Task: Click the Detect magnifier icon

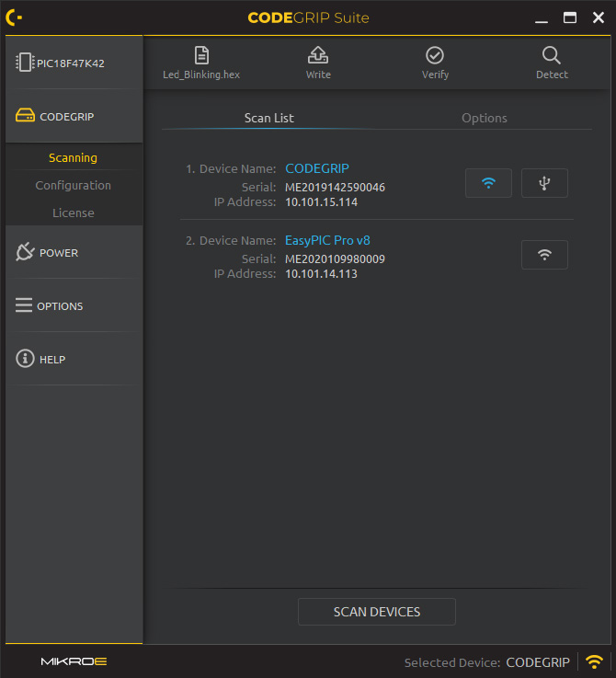Action: tap(552, 55)
